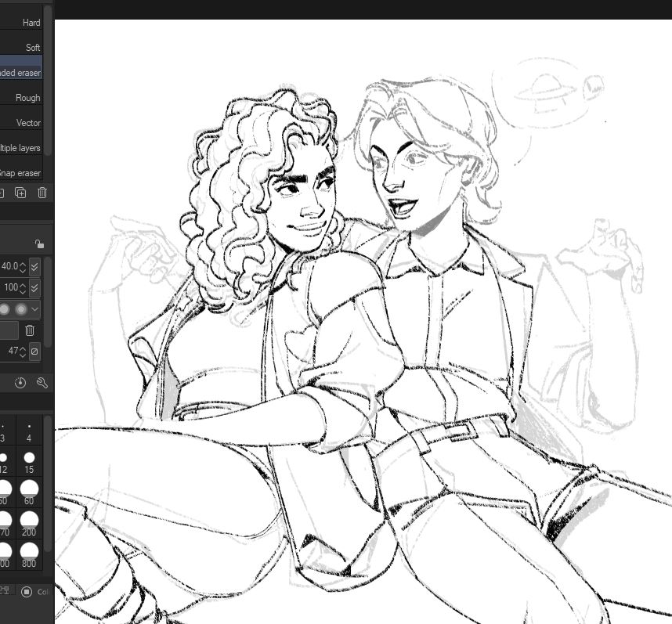Open dynamics button next to the 100 value

tap(34, 287)
